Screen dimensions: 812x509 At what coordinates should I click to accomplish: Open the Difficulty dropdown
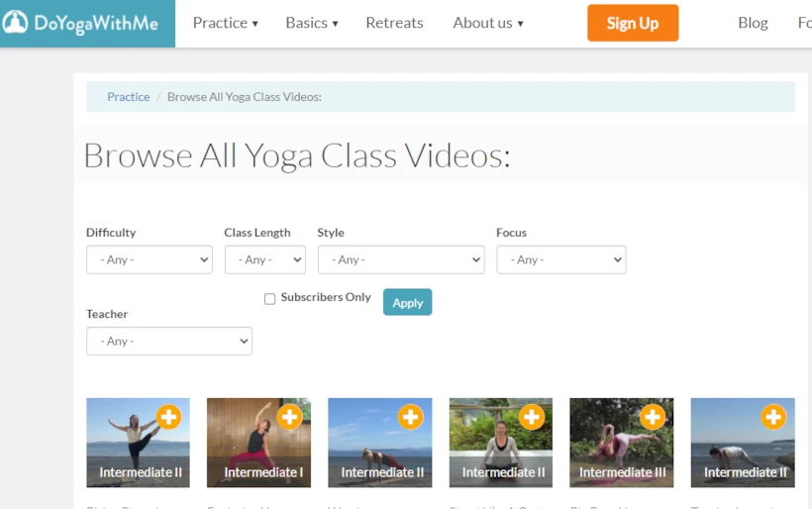click(x=150, y=259)
